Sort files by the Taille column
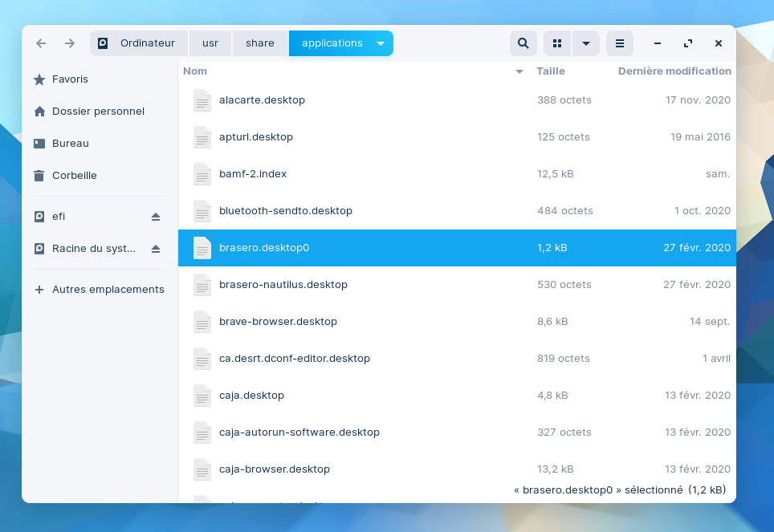The image size is (774, 532). (x=551, y=71)
